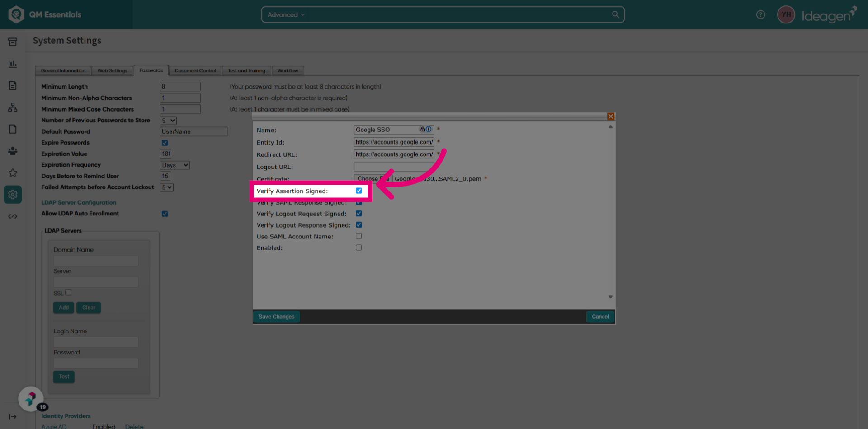This screenshot has height=429, width=868.
Task: Open the Azure AD identity provider link
Action: (54, 426)
